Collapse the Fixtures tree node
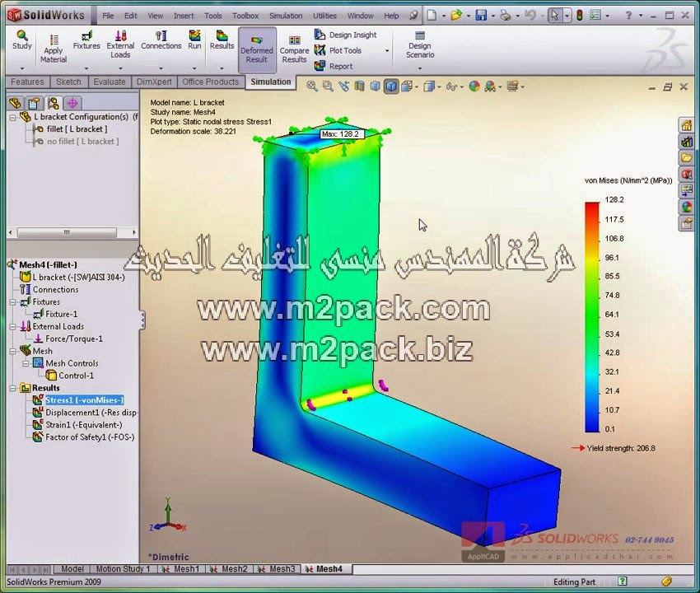This screenshot has height=593, width=700. pos(13,302)
